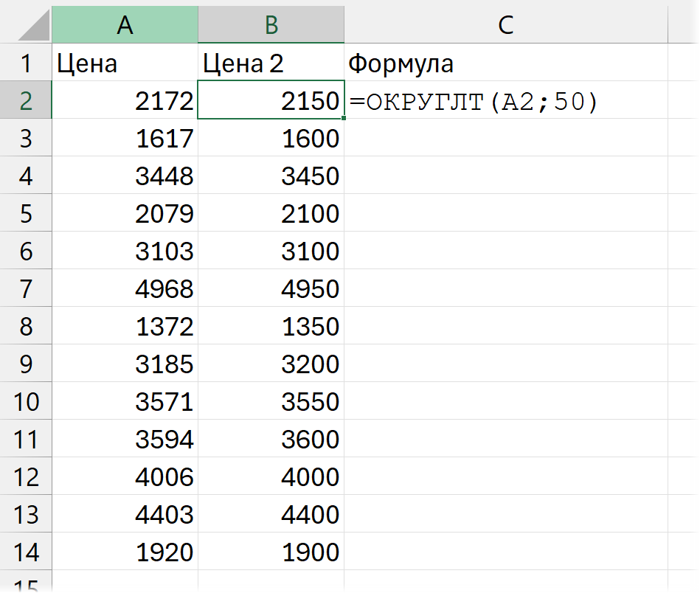Click the fill handle of cell B2
The height and width of the screenshot is (593, 700).
tap(344, 118)
